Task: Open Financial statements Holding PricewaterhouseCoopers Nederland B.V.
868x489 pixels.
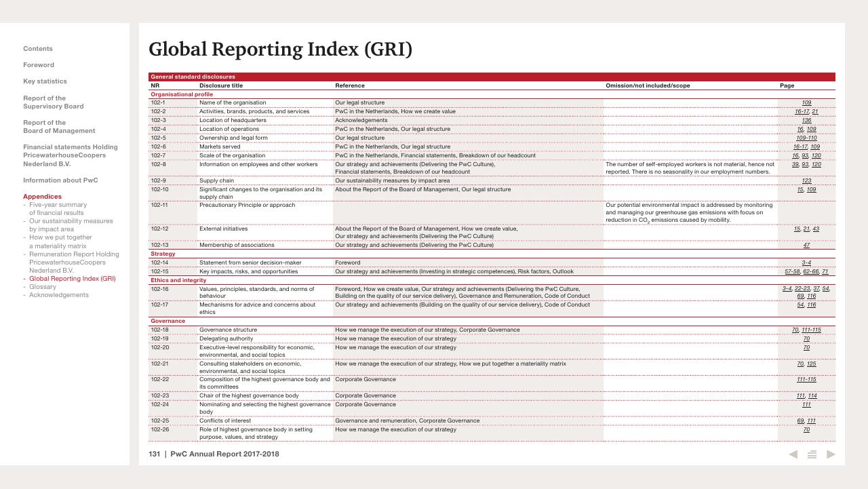Action: coord(71,155)
